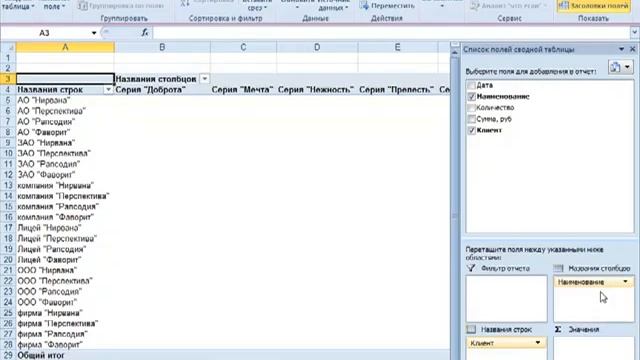Screen dimensions: 640x360
Task: Open field list pane options arrow
Action: (621, 49)
